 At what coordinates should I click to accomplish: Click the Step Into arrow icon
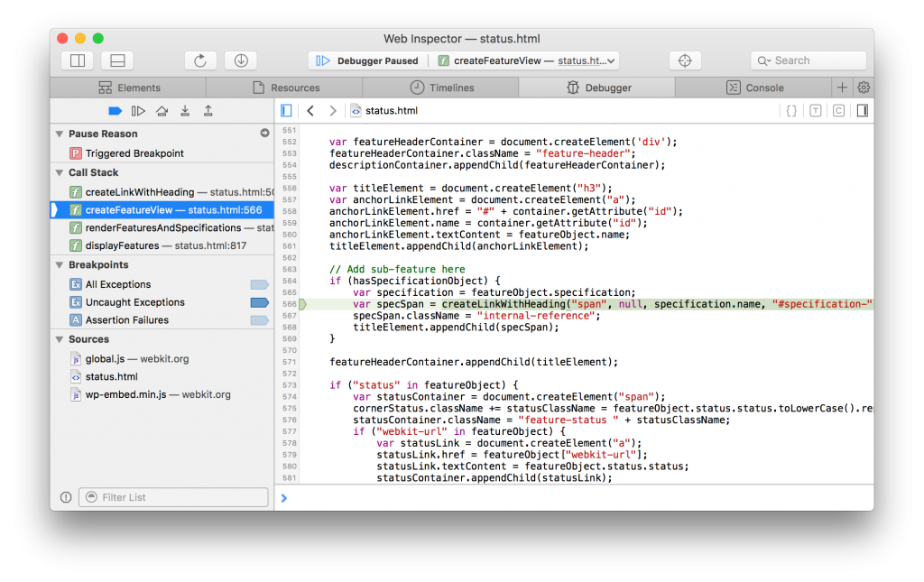tap(185, 110)
